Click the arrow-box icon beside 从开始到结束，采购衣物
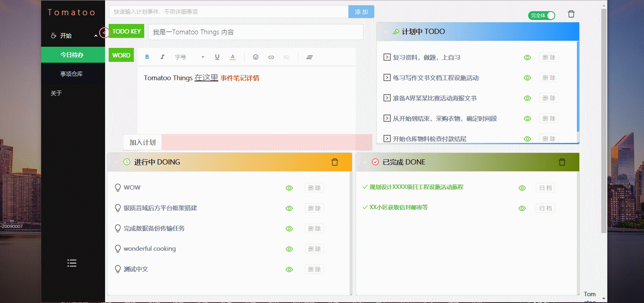This screenshot has height=303, width=644. click(387, 118)
